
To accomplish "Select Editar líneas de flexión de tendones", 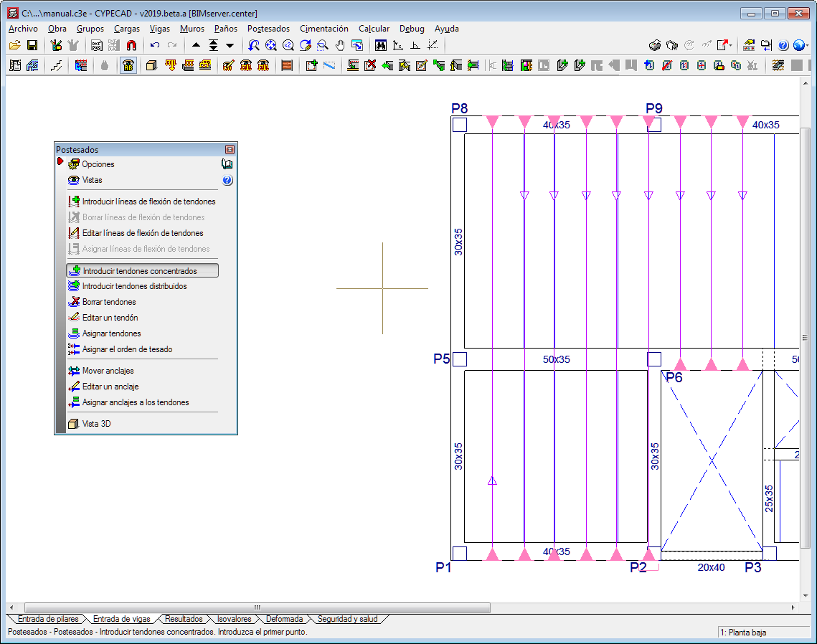I will [142, 233].
